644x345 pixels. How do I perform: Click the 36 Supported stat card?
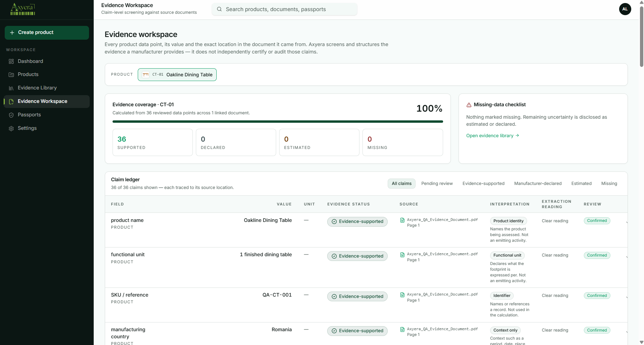[x=153, y=143]
